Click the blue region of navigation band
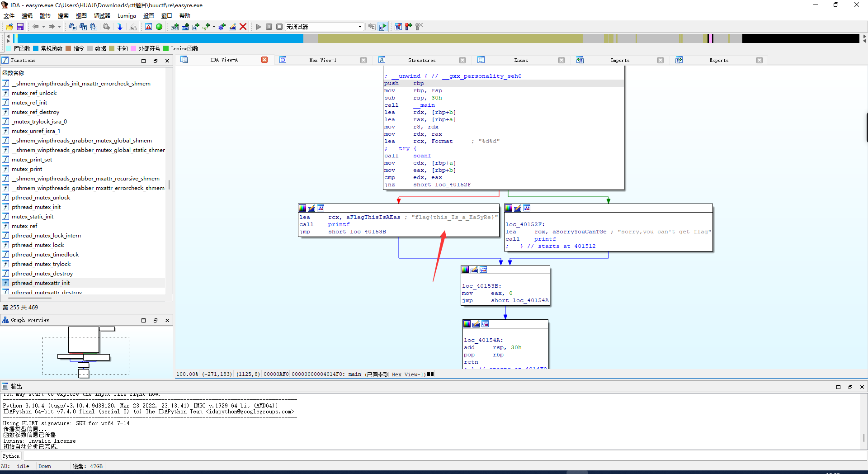 160,38
